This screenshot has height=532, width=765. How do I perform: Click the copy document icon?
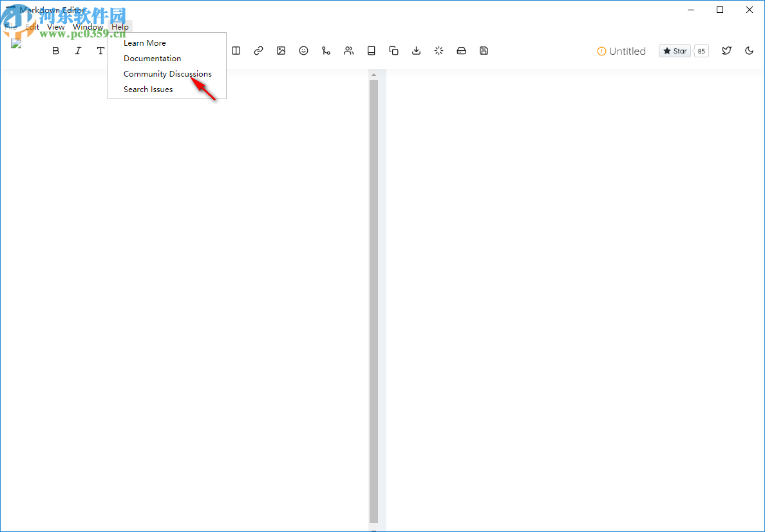click(393, 50)
